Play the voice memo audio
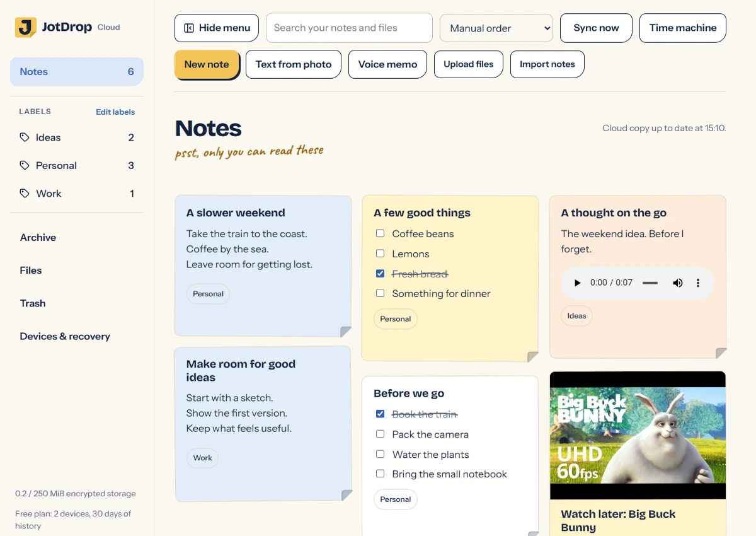 point(577,283)
